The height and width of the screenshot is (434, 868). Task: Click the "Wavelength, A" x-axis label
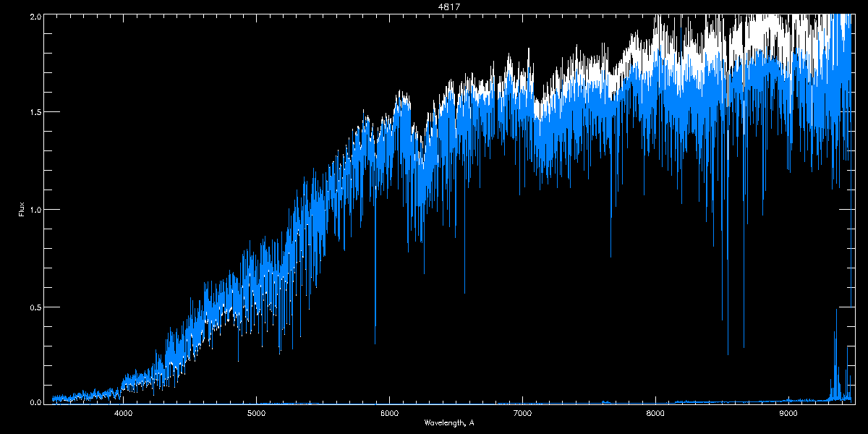coord(449,422)
